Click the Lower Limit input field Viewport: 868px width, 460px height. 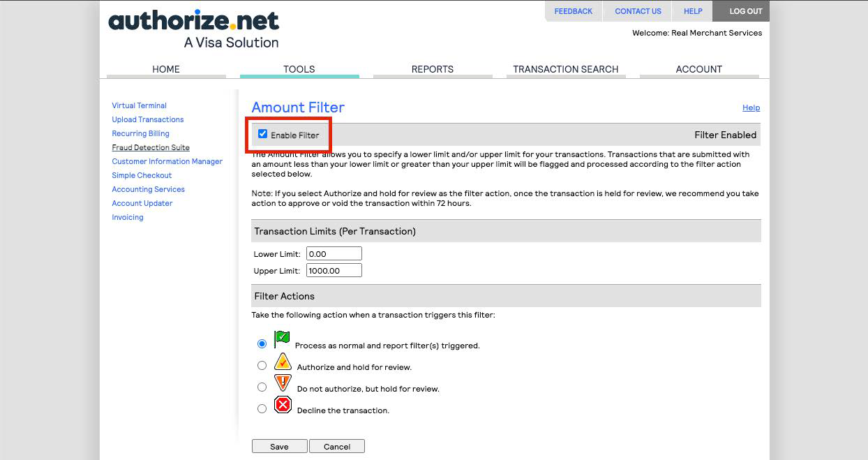click(334, 253)
